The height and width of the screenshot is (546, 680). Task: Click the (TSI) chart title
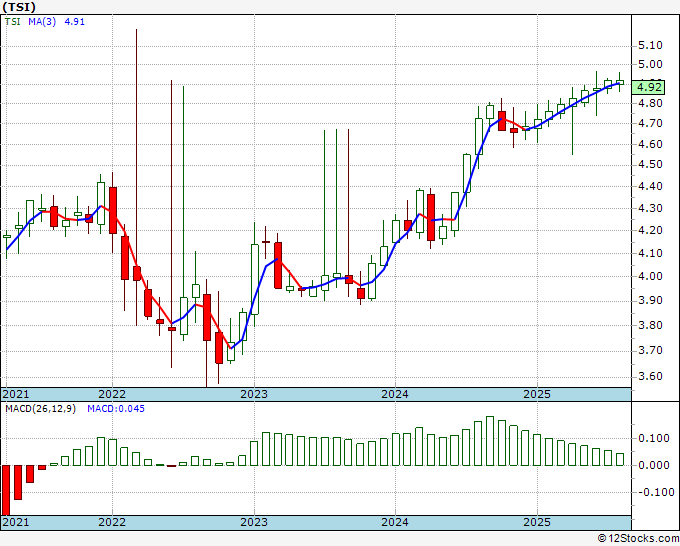pos(19,7)
